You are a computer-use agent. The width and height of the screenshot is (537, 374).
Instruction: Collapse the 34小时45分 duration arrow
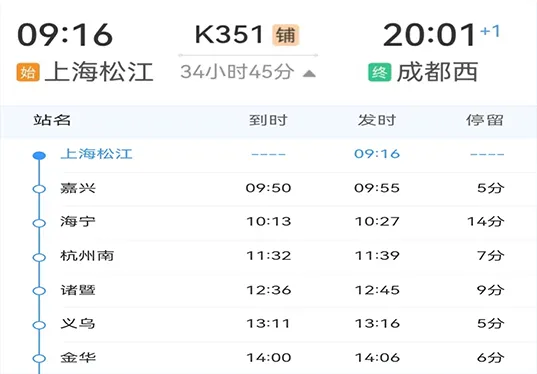309,73
